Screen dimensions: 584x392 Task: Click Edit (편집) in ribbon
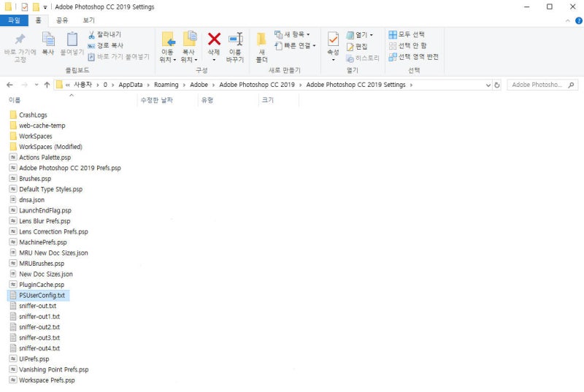point(357,47)
